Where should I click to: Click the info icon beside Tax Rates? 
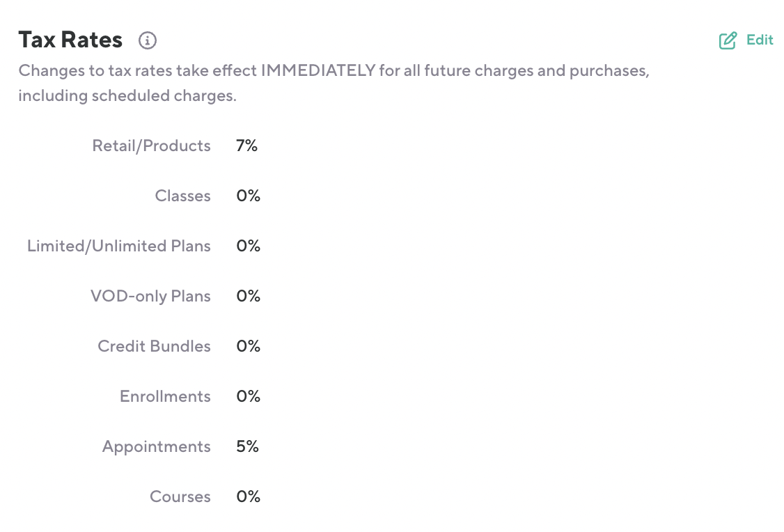[x=148, y=40]
